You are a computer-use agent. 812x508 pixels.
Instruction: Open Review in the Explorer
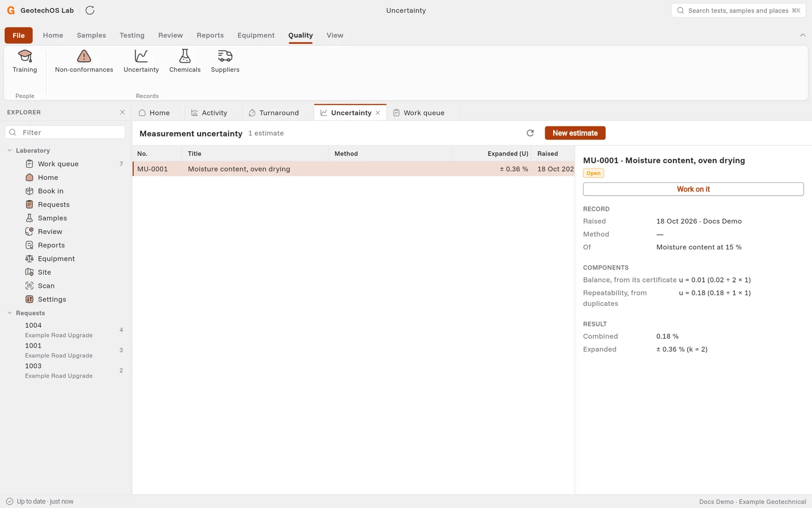[65, 232]
